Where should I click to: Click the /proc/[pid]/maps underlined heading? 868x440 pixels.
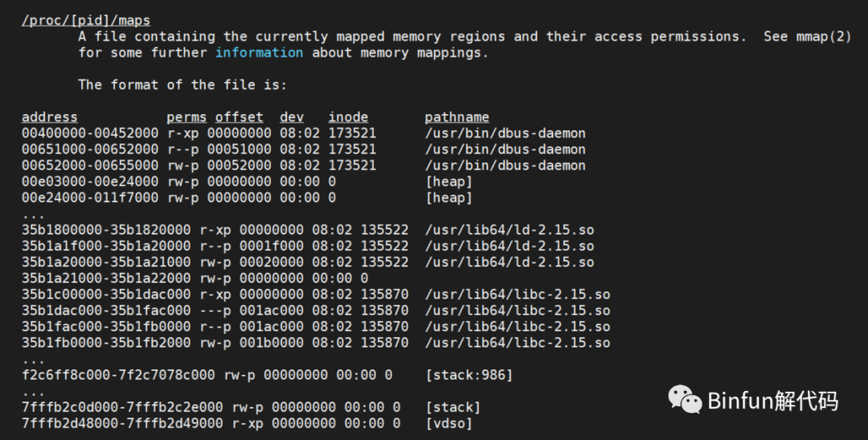pos(86,20)
